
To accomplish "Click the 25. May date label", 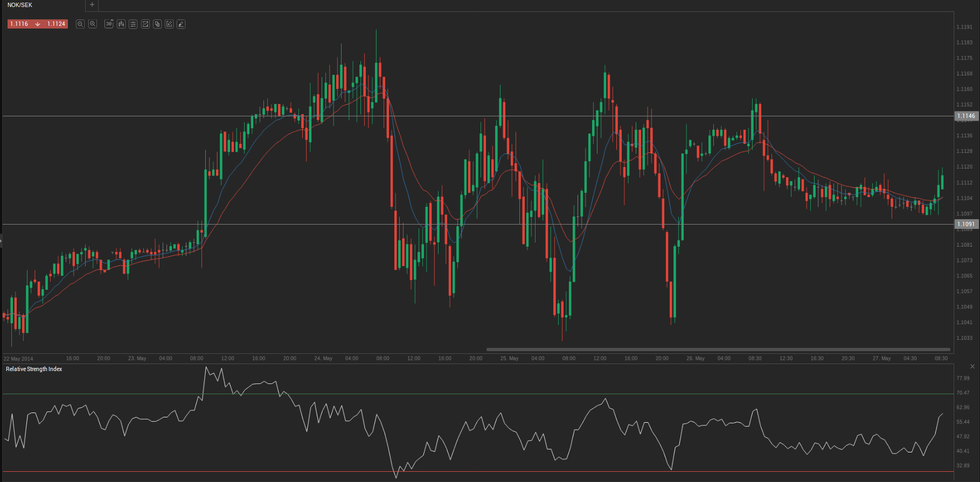I will [x=509, y=358].
